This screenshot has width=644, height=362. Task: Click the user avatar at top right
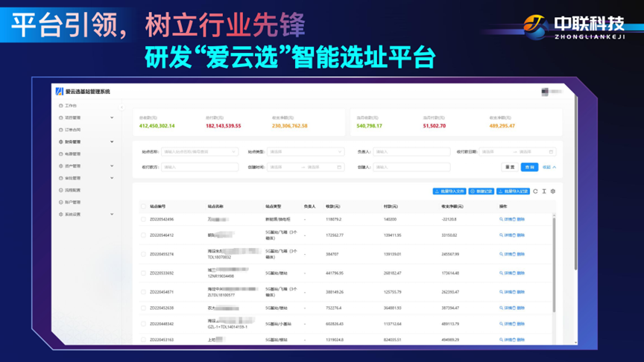[x=545, y=92]
